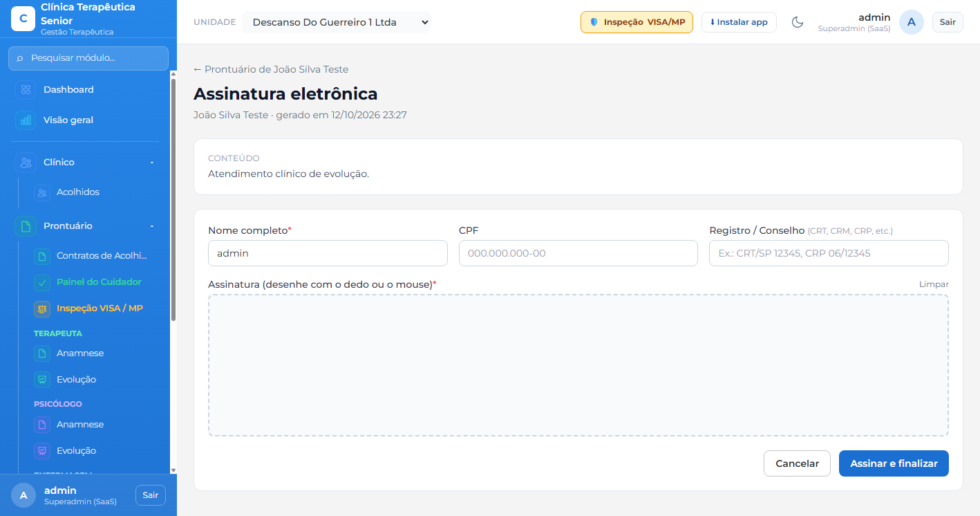Click the Dashboard grid icon
Image resolution: width=980 pixels, height=516 pixels.
click(x=26, y=90)
